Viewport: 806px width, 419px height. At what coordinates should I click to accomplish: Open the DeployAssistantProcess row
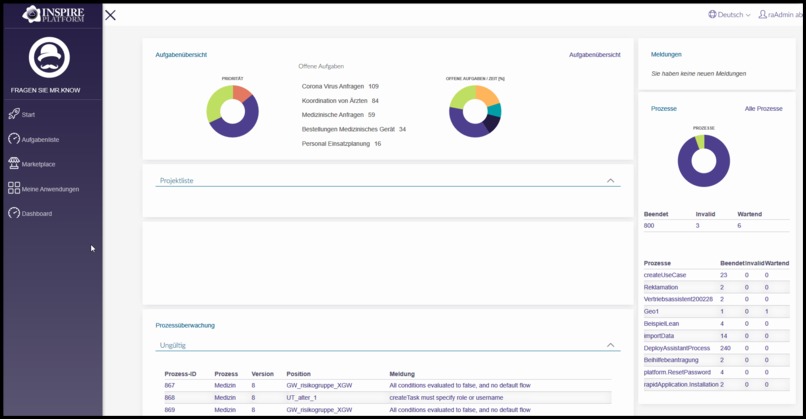716,348
